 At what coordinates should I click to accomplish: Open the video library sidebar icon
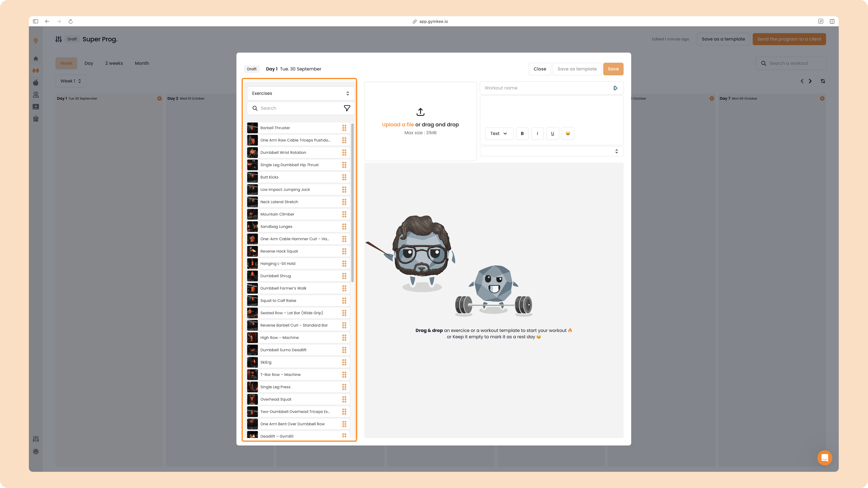click(x=36, y=107)
